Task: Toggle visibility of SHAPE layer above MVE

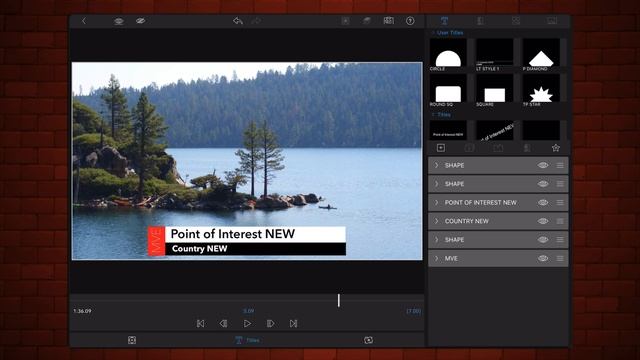Action: [543, 240]
